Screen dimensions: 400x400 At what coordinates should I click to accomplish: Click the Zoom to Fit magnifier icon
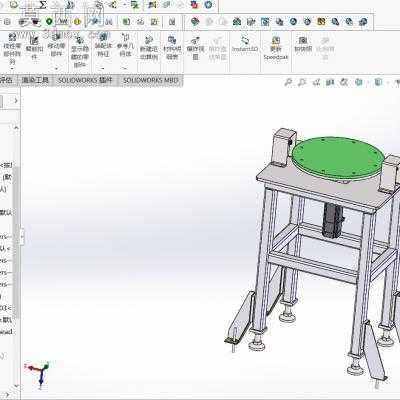288,82
